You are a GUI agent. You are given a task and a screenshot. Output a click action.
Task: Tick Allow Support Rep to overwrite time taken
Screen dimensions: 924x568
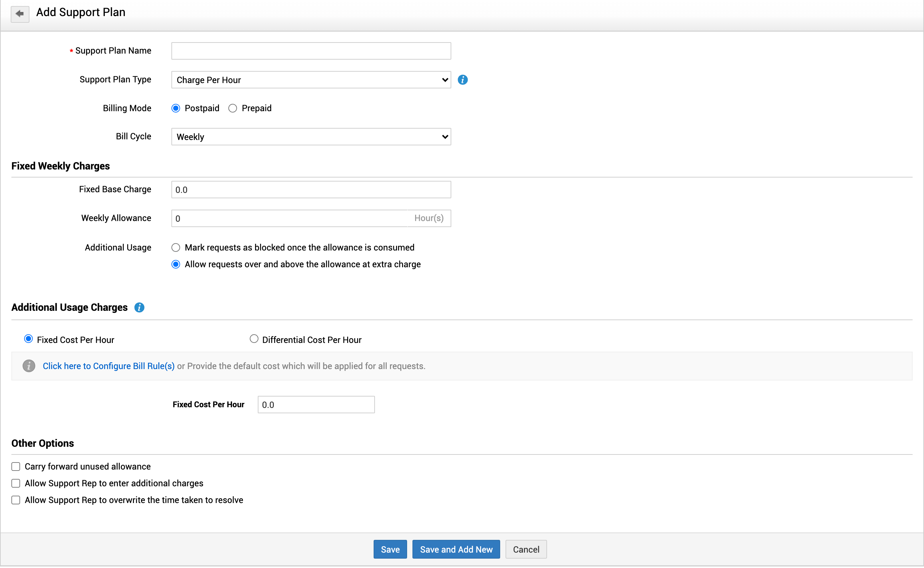[16, 500]
